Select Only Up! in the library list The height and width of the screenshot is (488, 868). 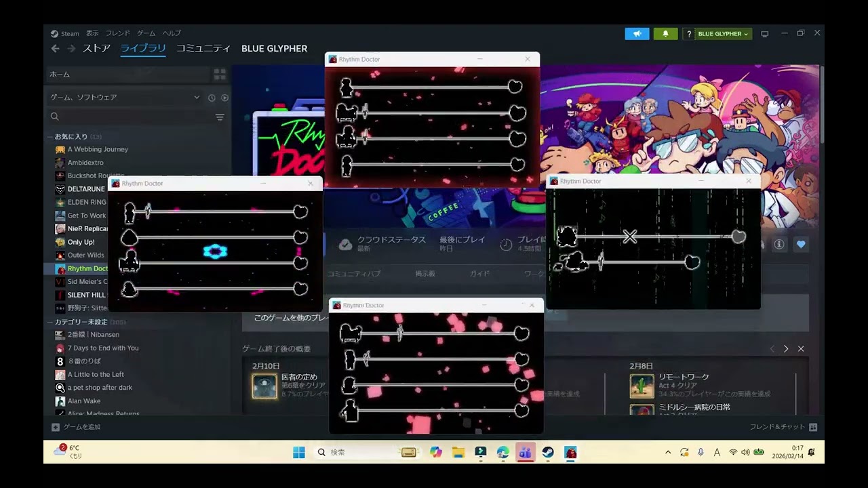click(x=81, y=242)
